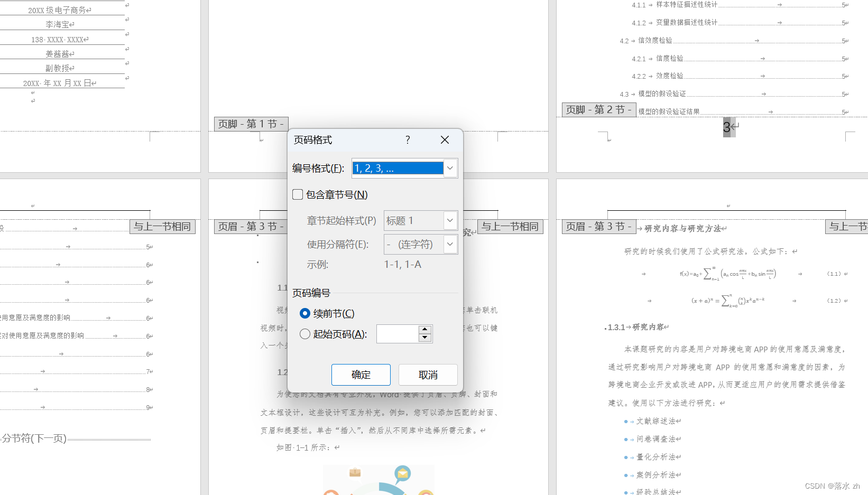868x495 pixels.
Task: Open the 使用分隔符 连字符 dropdown
Action: pyautogui.click(x=421, y=244)
